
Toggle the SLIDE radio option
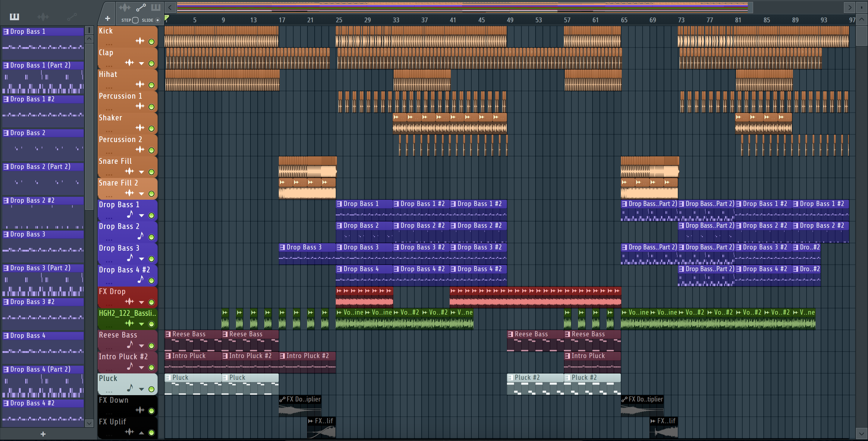point(157,20)
